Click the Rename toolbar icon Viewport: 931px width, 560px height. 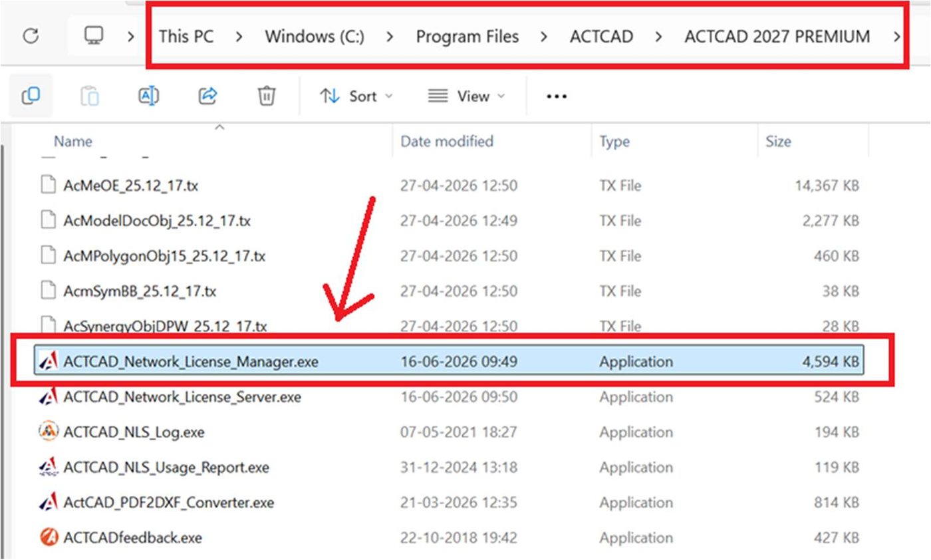click(149, 96)
